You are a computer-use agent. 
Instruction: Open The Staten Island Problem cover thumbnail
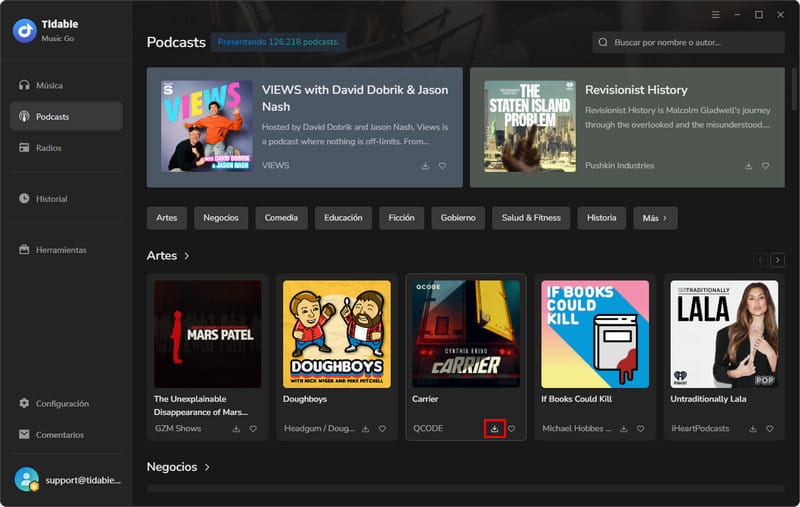click(x=530, y=126)
